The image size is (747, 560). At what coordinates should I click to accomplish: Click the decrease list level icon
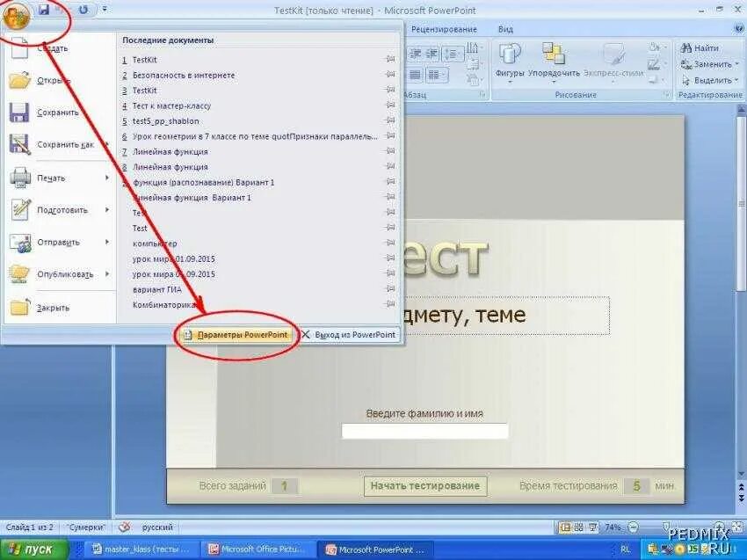(x=415, y=54)
